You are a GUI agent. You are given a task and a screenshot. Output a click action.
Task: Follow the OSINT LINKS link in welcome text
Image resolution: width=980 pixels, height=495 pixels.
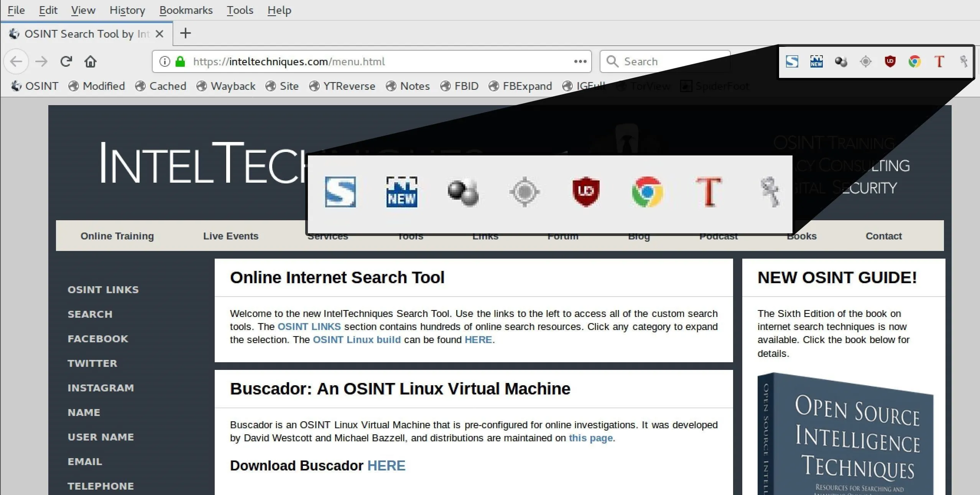(309, 327)
